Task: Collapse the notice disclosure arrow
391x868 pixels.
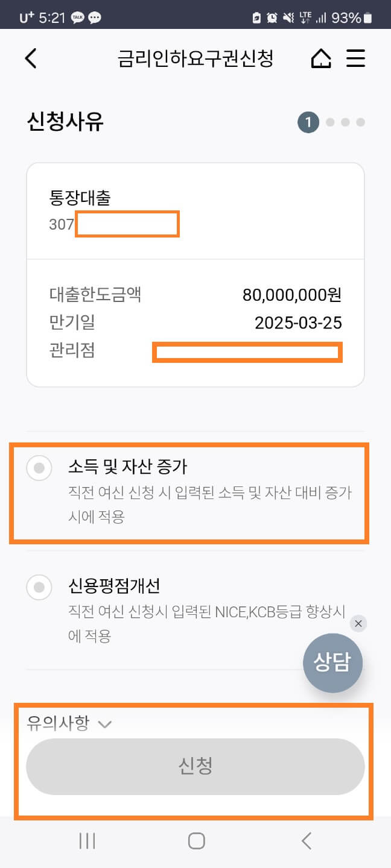Action: pos(105,725)
